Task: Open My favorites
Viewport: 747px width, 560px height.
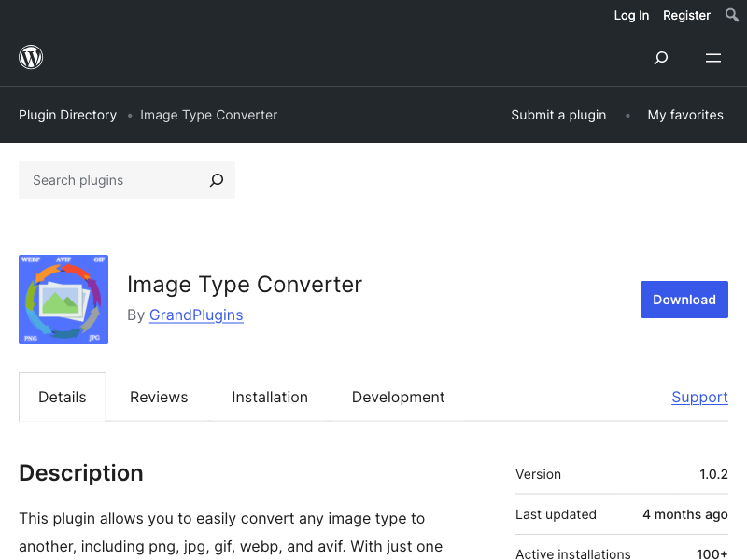Action: pos(685,115)
